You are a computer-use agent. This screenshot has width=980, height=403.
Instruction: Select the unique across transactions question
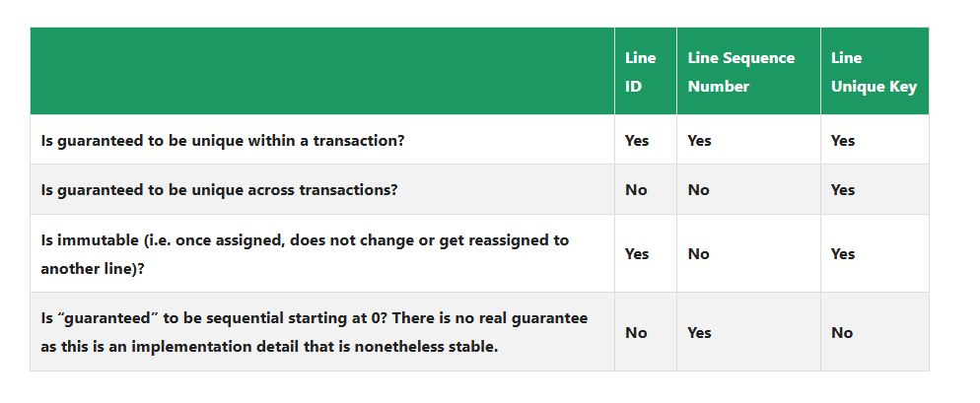click(219, 189)
